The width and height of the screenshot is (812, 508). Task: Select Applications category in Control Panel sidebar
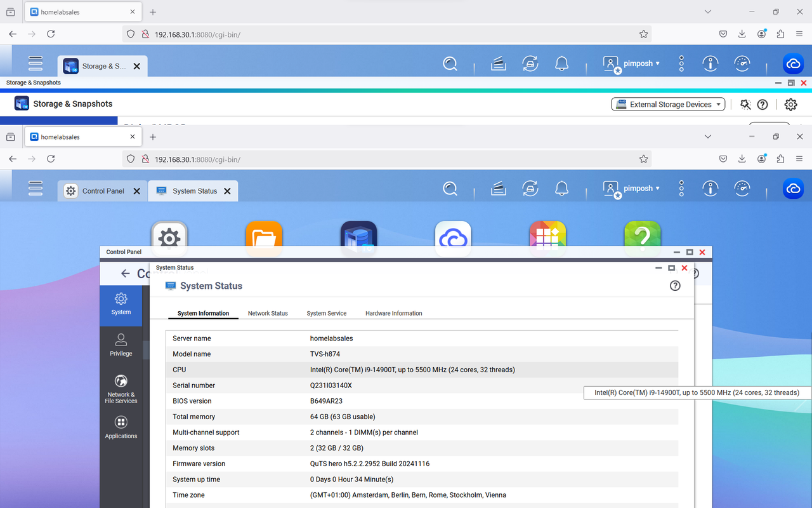pos(121,427)
